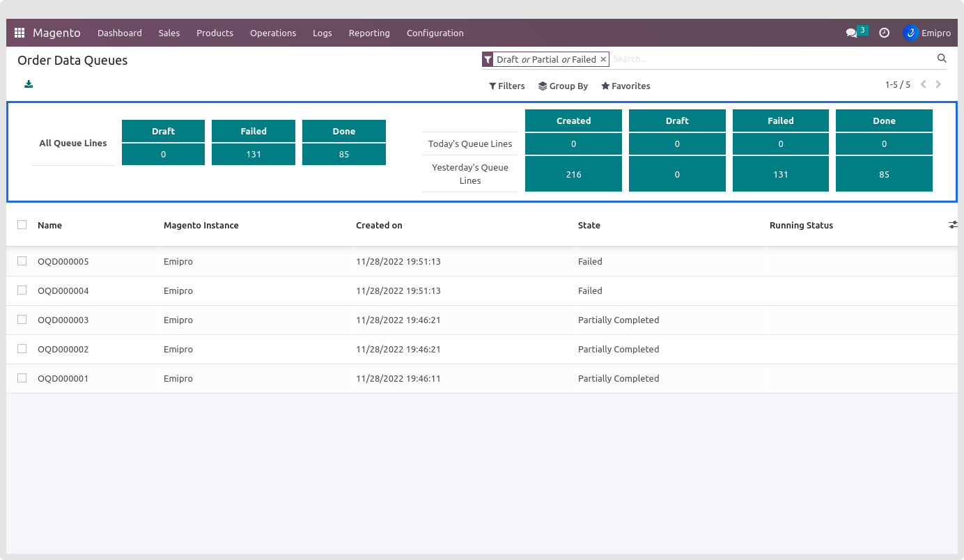Screen dimensions: 964x560
Task: Open the conversations chat icon
Action: (x=851, y=33)
